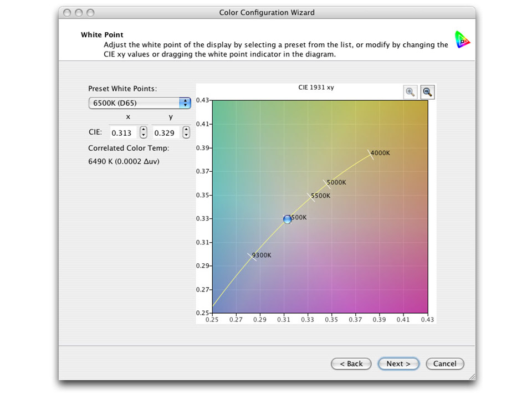This screenshot has height=399, width=532.
Task: Click the color gamut triangle logo
Action: pos(463,40)
